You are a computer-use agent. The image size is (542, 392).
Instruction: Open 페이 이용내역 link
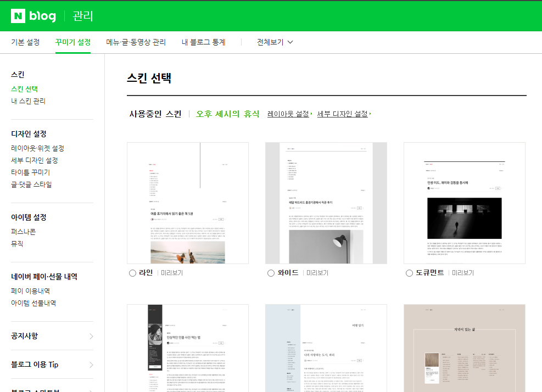[x=30, y=291]
